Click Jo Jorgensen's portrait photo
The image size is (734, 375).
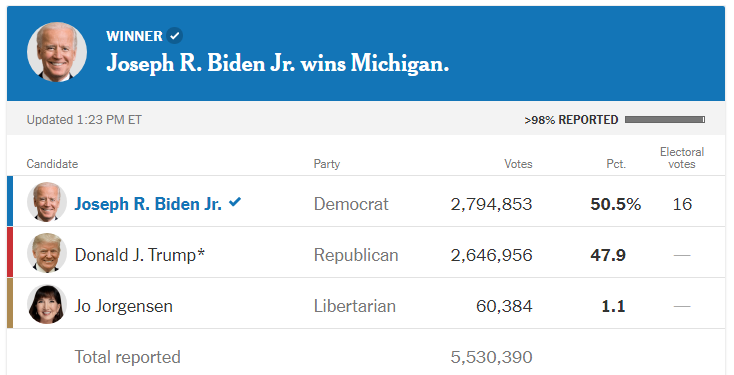[x=47, y=304]
